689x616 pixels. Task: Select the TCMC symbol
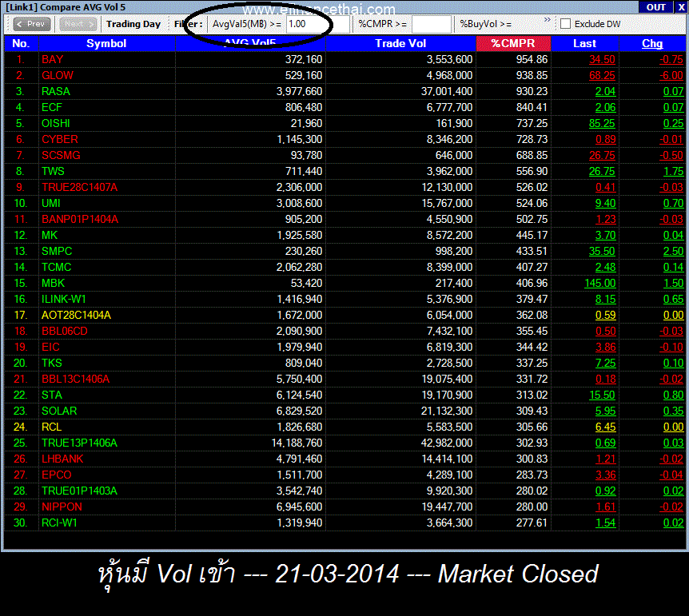click(x=56, y=267)
